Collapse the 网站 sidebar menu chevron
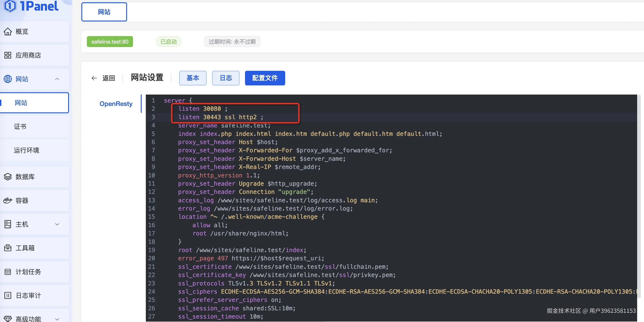 pyautogui.click(x=57, y=79)
